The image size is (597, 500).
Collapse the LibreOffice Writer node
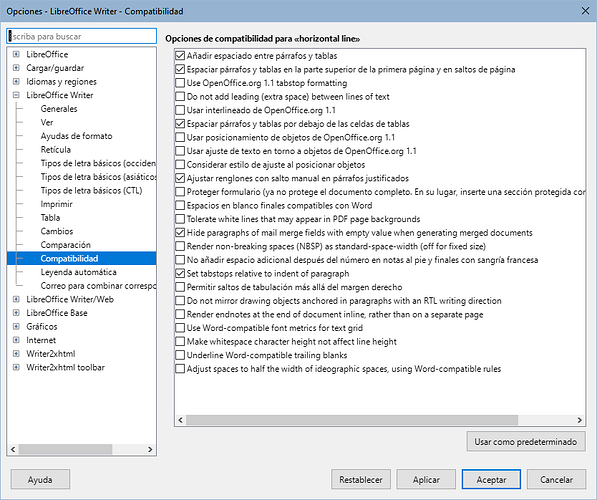(x=16, y=95)
